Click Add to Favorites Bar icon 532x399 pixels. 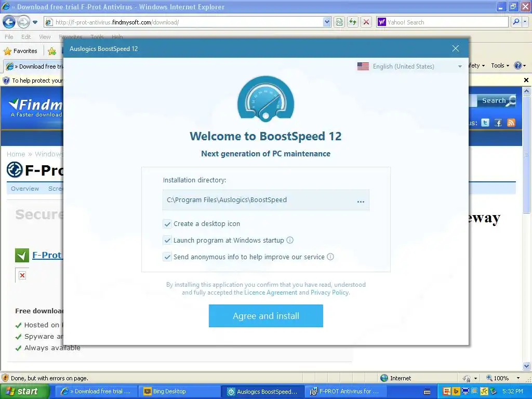(52, 51)
